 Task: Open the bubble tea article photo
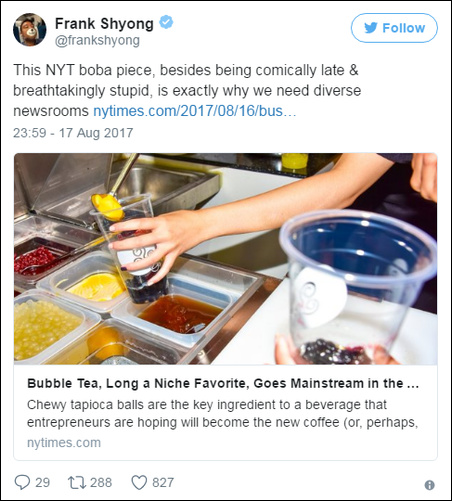226,259
